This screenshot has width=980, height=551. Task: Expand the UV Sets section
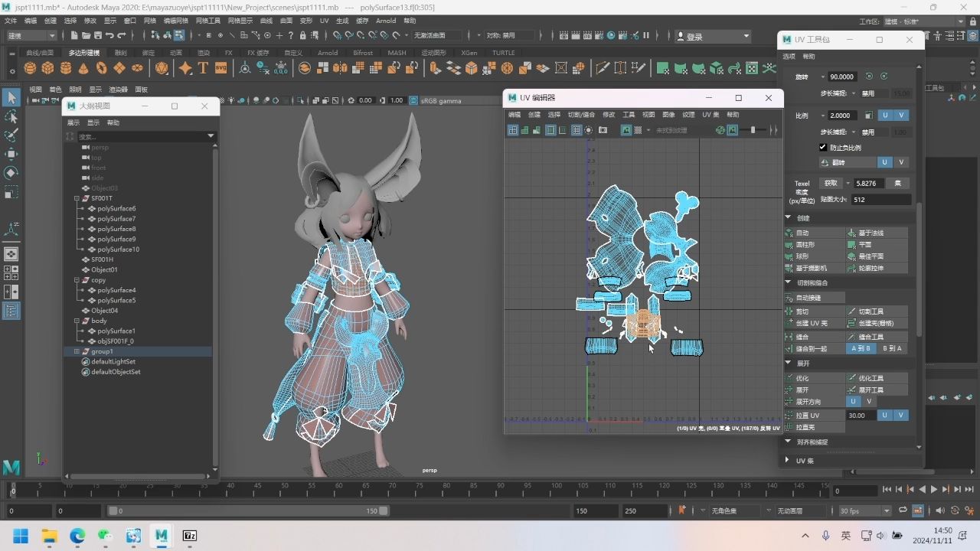788,460
